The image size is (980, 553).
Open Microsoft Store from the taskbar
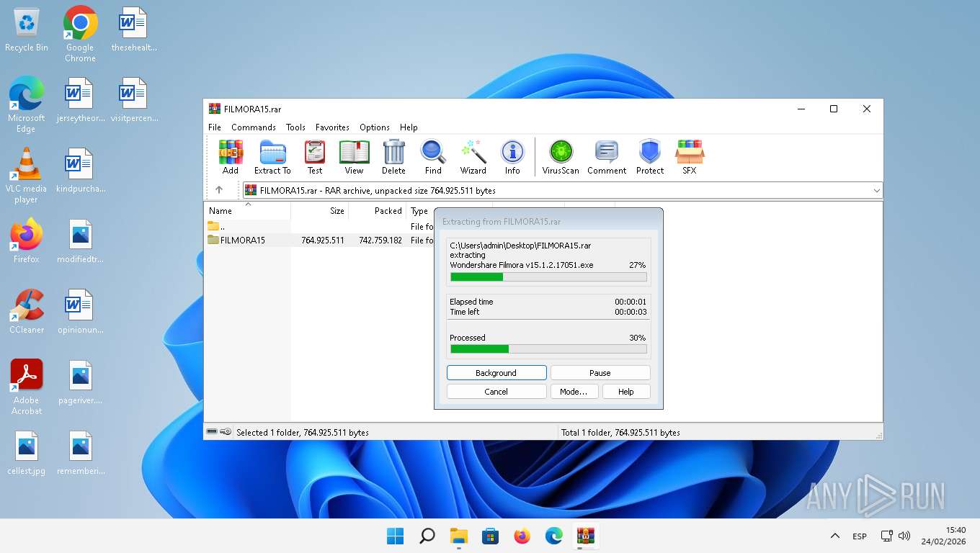490,536
